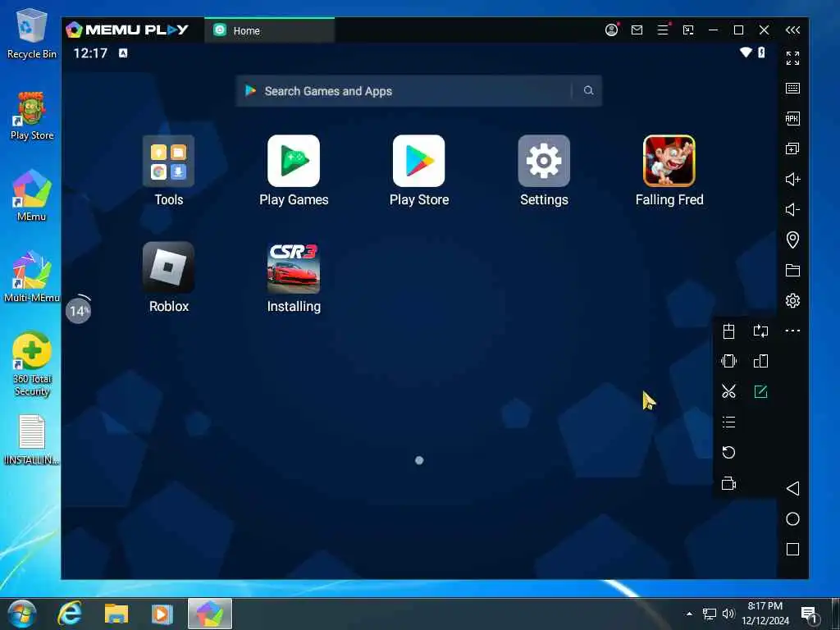Open the multi-instance window icon
The image size is (840, 630).
[793, 148]
